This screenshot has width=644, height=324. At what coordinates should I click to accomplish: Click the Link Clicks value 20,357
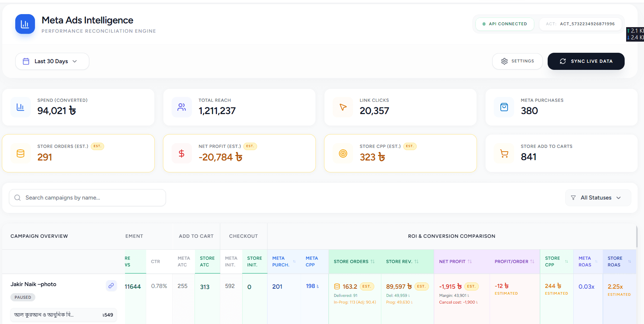point(374,111)
